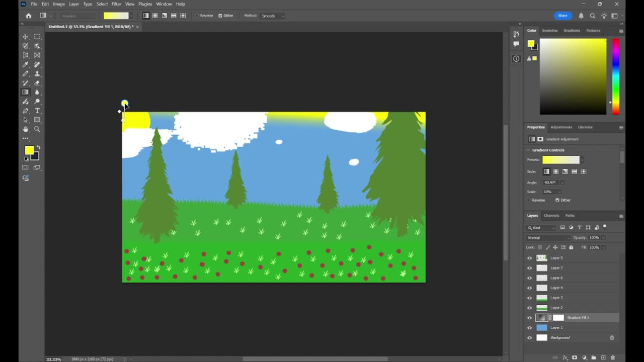Open the Patterns tab
Viewport: 644px width, 362px height.
(593, 31)
